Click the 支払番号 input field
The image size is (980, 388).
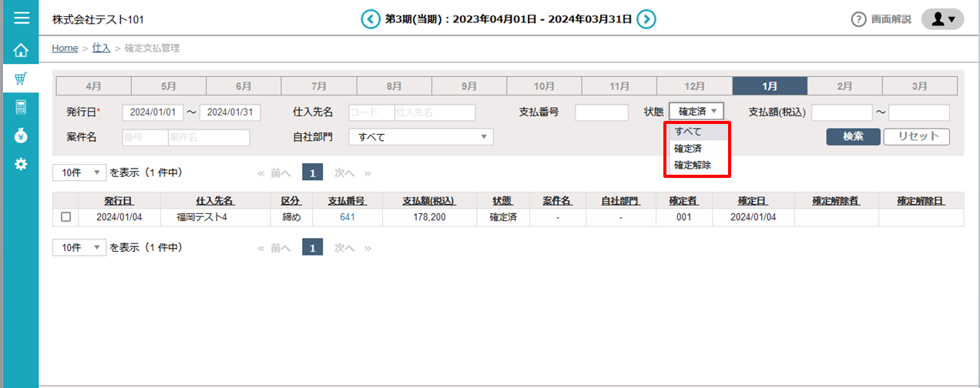click(601, 112)
